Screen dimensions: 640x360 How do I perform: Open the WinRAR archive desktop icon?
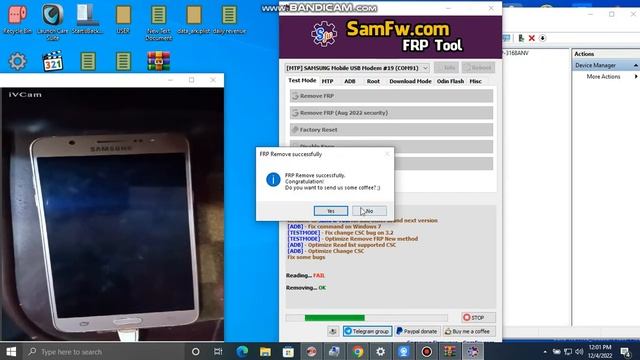click(158, 61)
